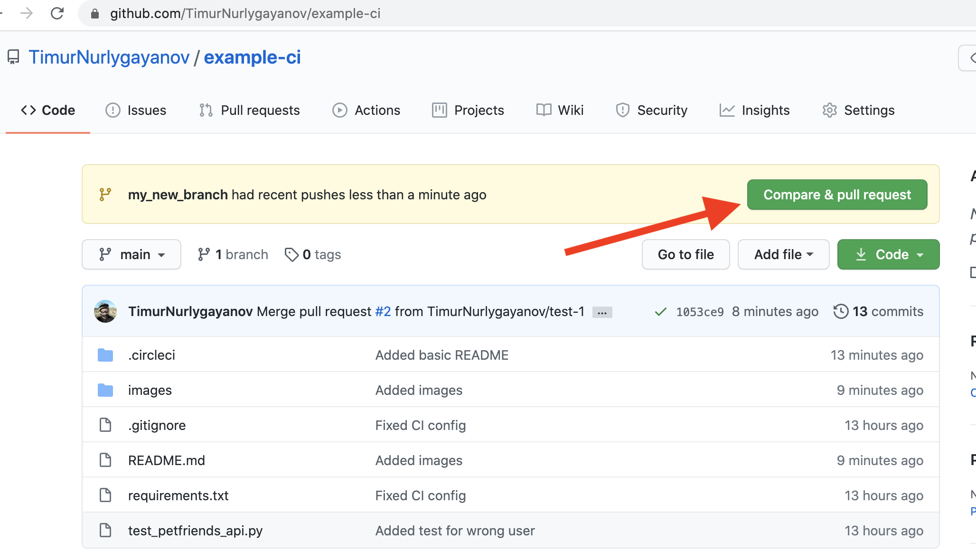
Task: Open the Add file dropdown
Action: coord(783,254)
